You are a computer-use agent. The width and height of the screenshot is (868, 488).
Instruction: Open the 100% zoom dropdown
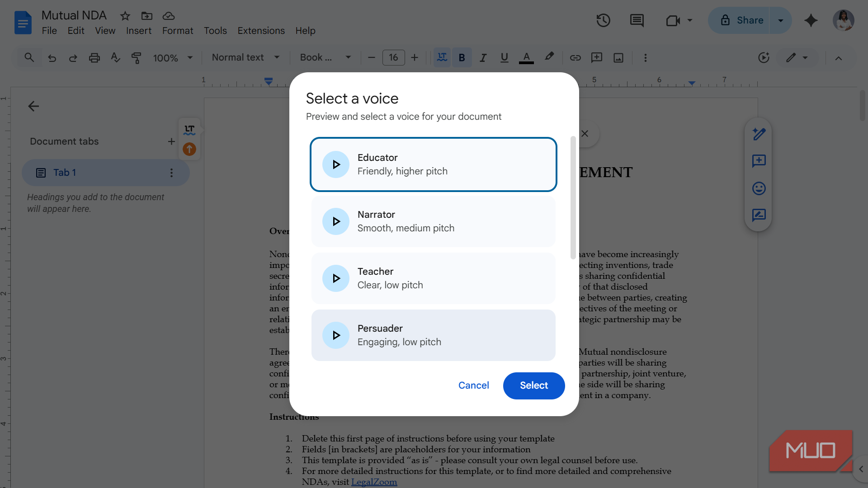click(173, 58)
